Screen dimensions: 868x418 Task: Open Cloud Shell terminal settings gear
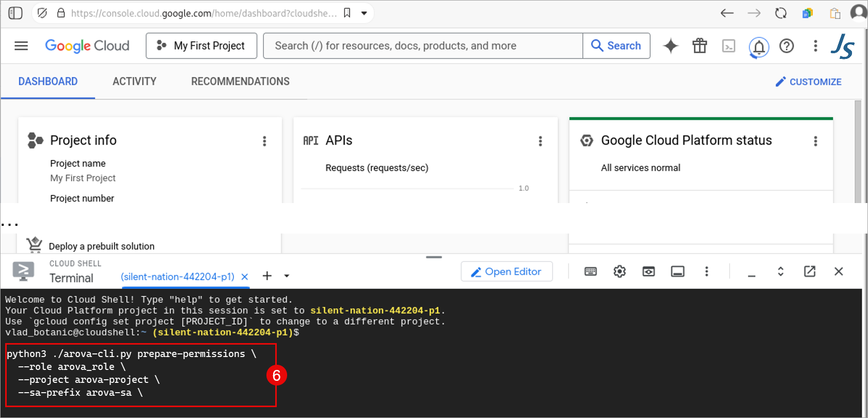(x=620, y=272)
